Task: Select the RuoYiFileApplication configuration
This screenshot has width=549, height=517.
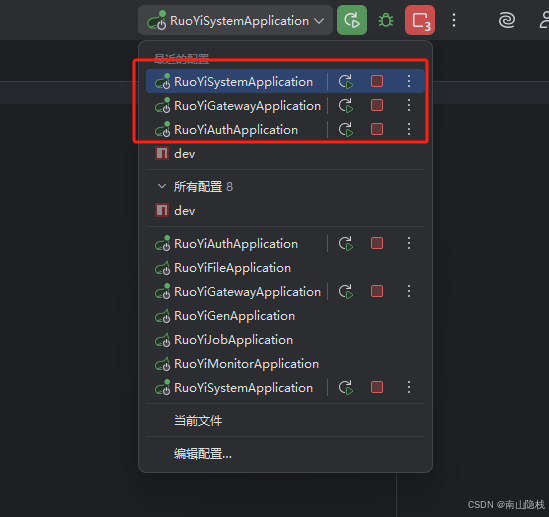Action: tap(285, 268)
